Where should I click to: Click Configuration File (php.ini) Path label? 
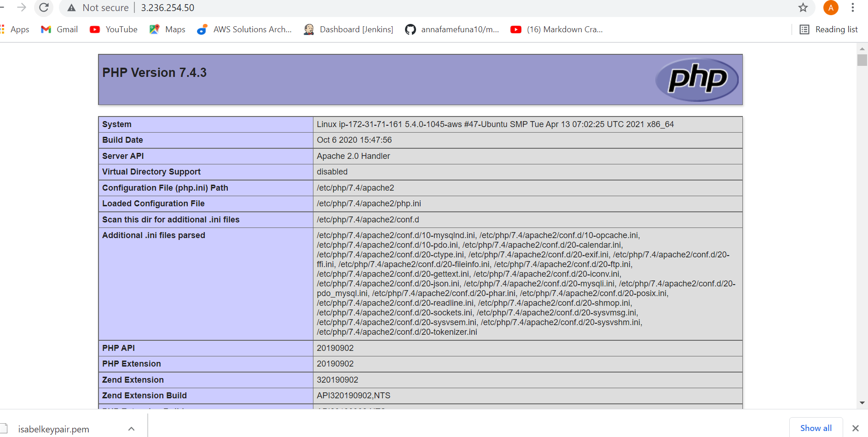(x=165, y=188)
